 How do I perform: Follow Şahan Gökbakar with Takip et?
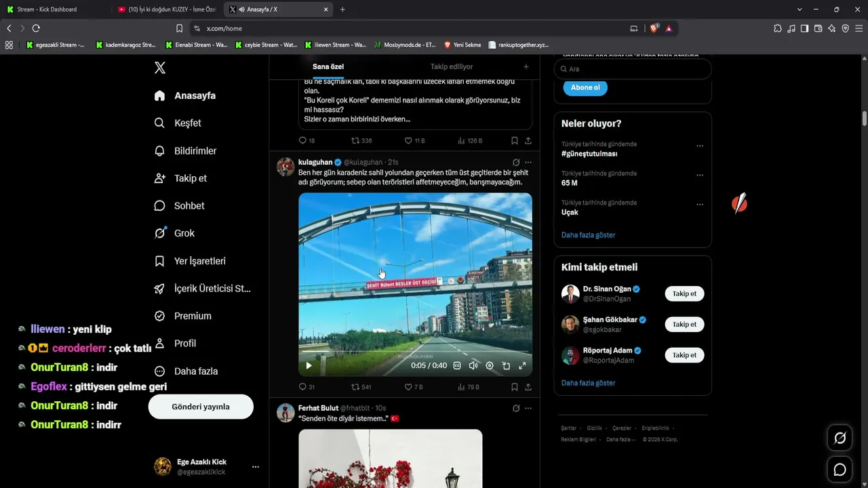coord(684,324)
